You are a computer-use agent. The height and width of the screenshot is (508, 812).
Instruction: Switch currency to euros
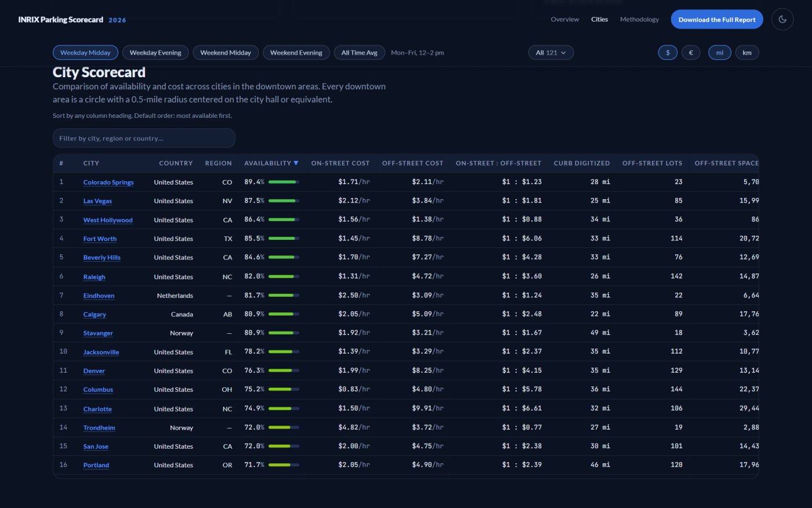point(691,52)
